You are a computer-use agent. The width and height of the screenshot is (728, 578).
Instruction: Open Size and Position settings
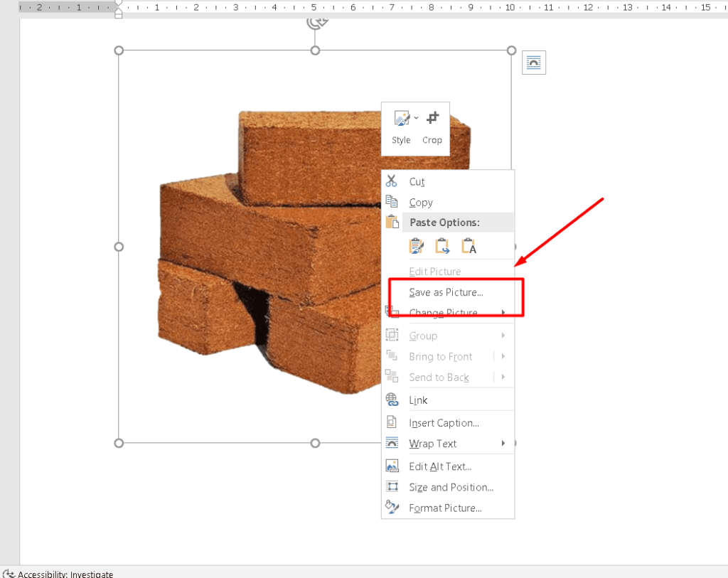tap(451, 487)
